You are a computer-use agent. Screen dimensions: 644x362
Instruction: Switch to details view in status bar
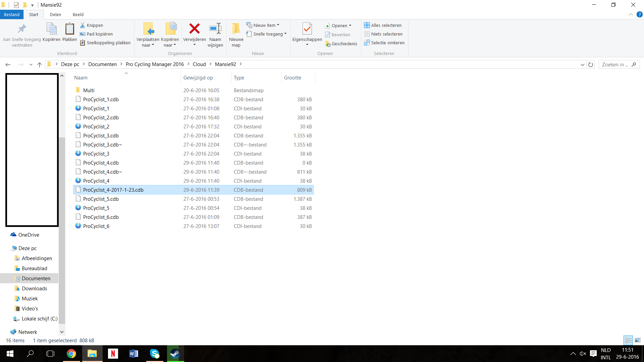(628, 340)
